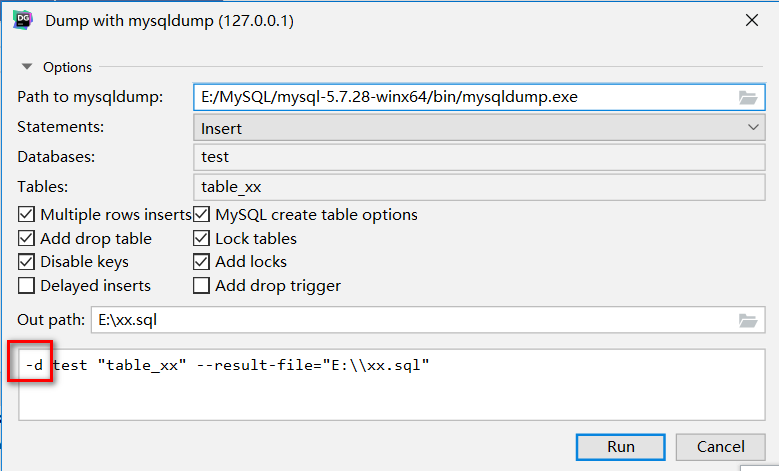This screenshot has width=779, height=471.
Task: Collapse the Options section
Action: 27,67
